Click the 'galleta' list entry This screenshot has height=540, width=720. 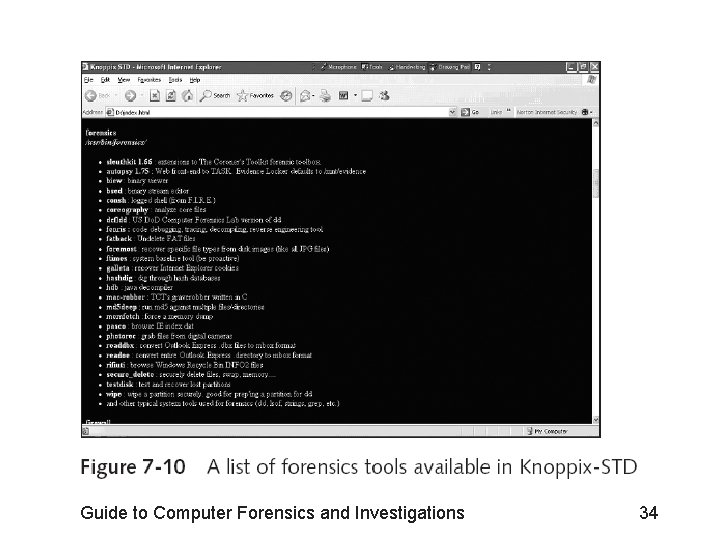coord(172,268)
